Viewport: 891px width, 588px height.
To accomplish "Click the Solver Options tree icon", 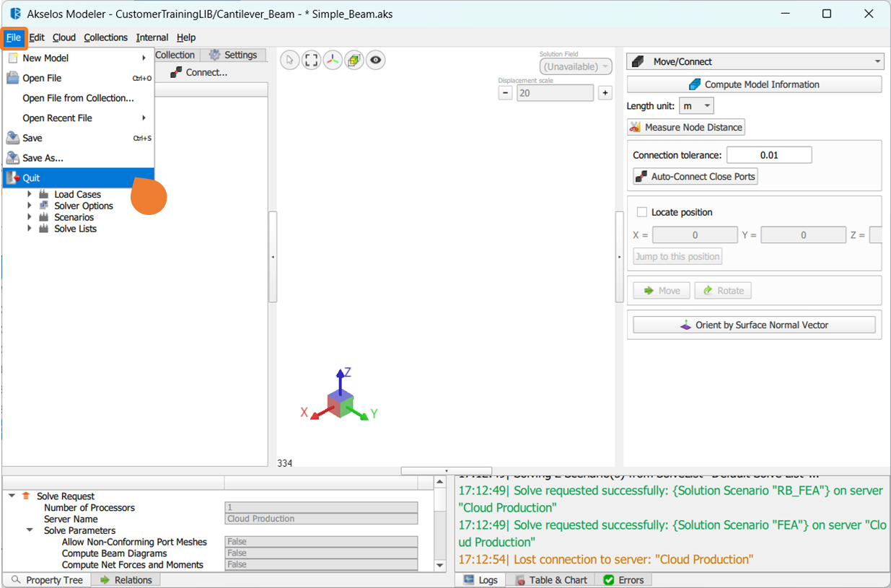I will (x=44, y=206).
